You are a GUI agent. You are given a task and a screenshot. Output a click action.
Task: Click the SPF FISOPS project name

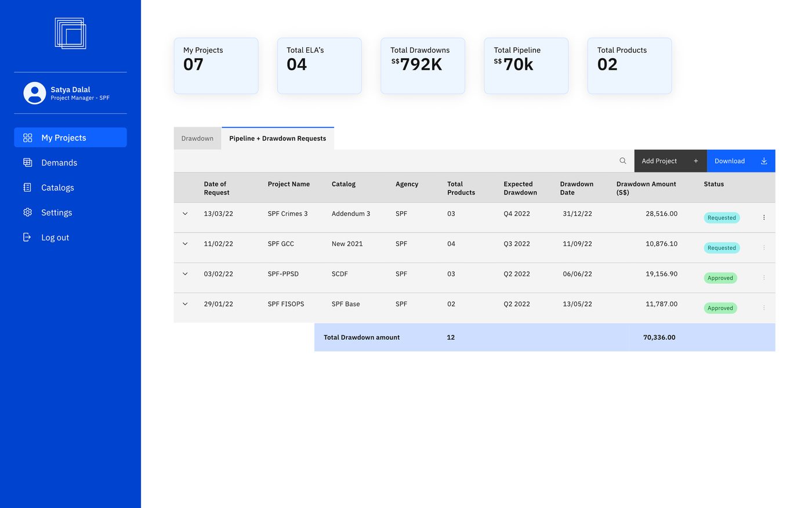click(x=286, y=304)
